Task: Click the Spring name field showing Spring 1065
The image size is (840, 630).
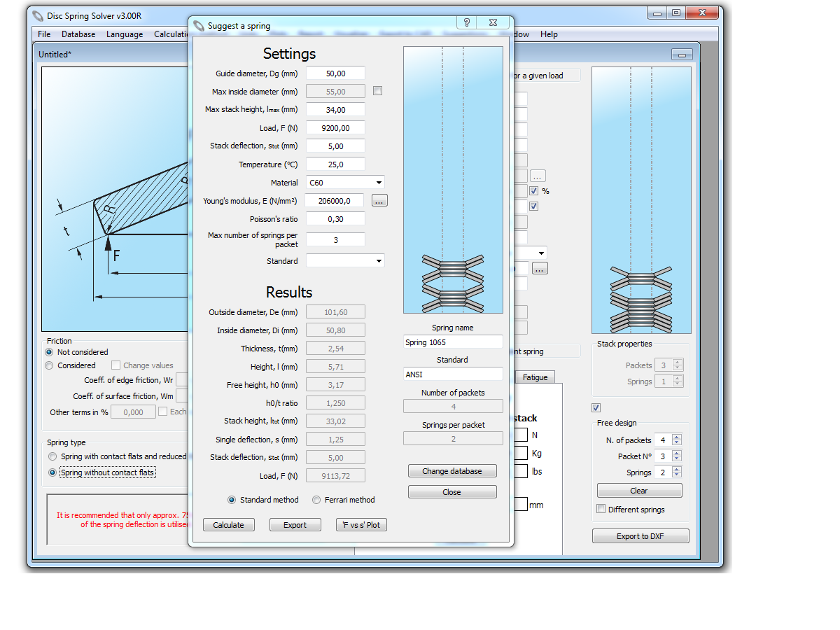Action: tap(453, 342)
